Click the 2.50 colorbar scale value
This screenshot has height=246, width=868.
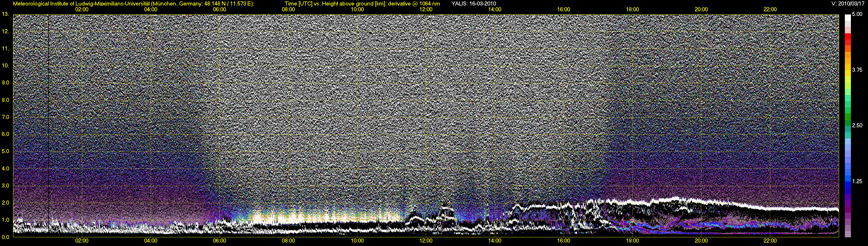[x=857, y=126]
